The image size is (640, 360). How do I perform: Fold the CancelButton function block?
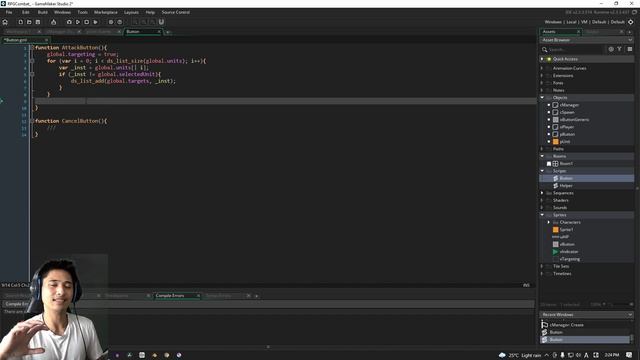click(32, 121)
